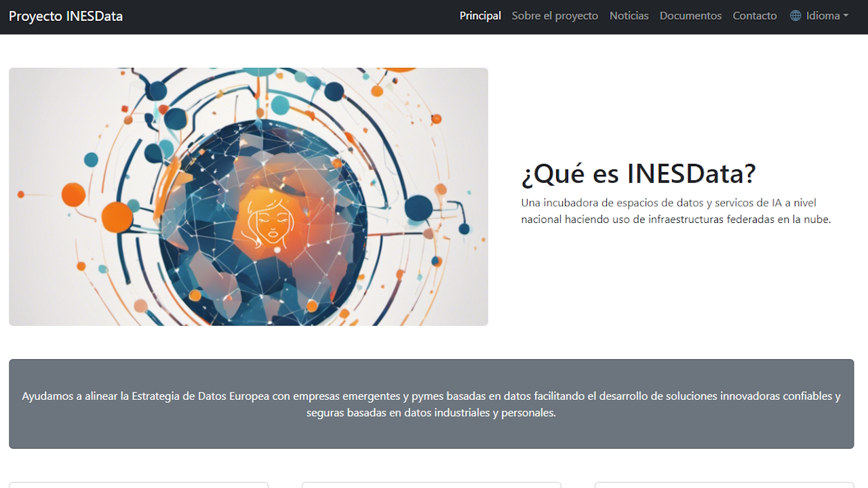Click the globe icon beside Idioma

(795, 15)
